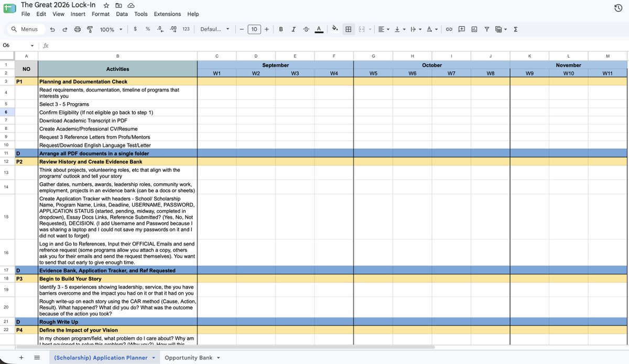Select column C header
The image size is (629, 364).
pyautogui.click(x=216, y=56)
